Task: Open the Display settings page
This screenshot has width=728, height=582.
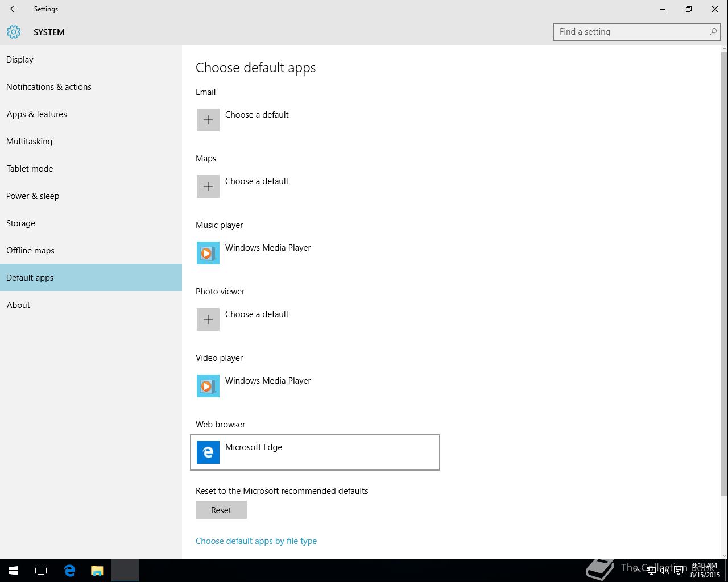Action: pyautogui.click(x=91, y=60)
